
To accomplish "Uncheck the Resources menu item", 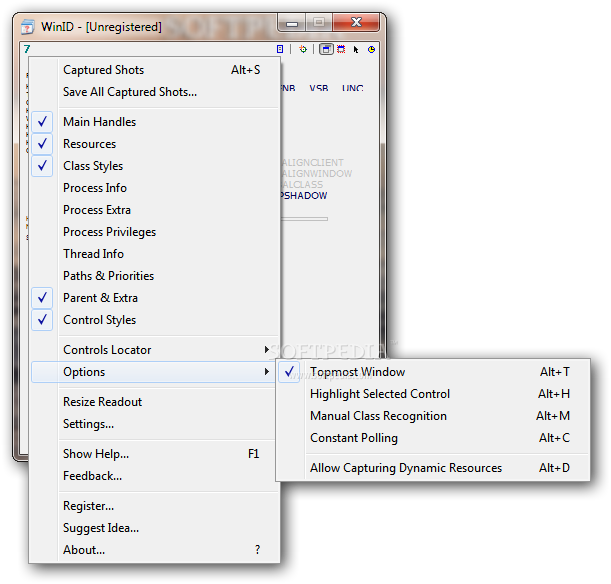I will pos(155,144).
